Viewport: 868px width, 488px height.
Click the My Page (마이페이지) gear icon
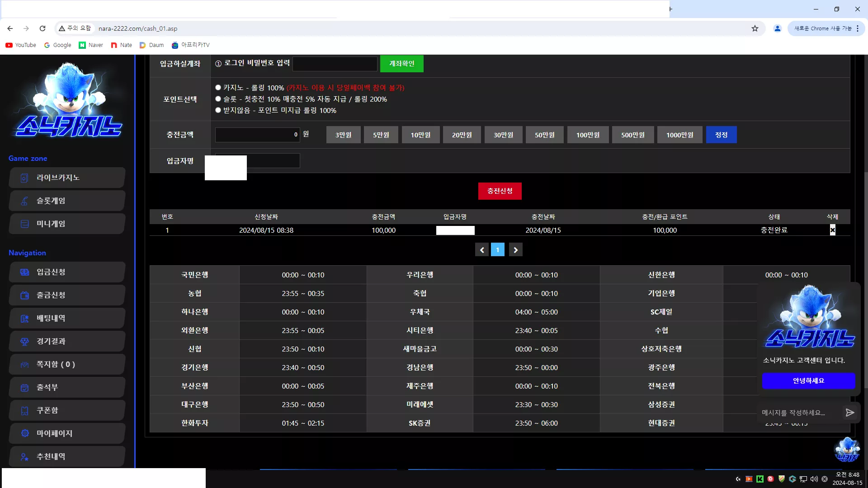click(24, 433)
